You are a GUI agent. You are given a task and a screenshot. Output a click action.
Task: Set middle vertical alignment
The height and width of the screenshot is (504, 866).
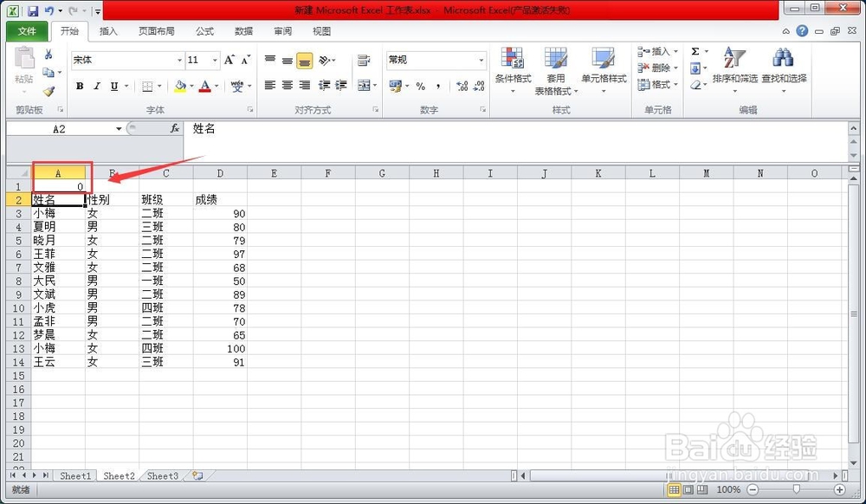[288, 60]
